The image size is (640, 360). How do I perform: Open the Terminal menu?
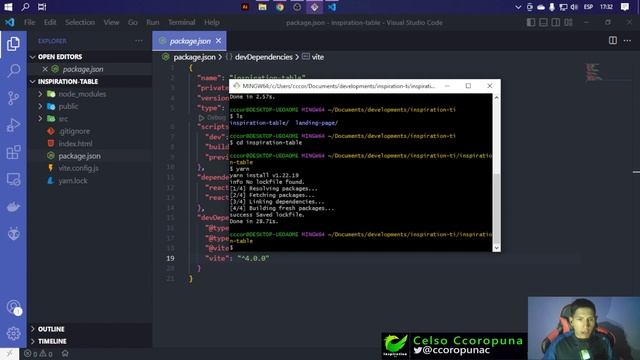point(182,22)
